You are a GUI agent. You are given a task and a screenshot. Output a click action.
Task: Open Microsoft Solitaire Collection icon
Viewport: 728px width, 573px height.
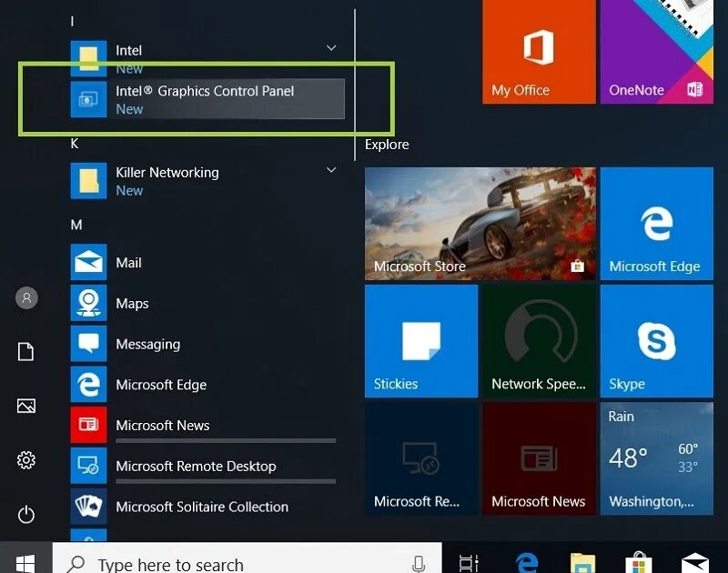coord(88,507)
